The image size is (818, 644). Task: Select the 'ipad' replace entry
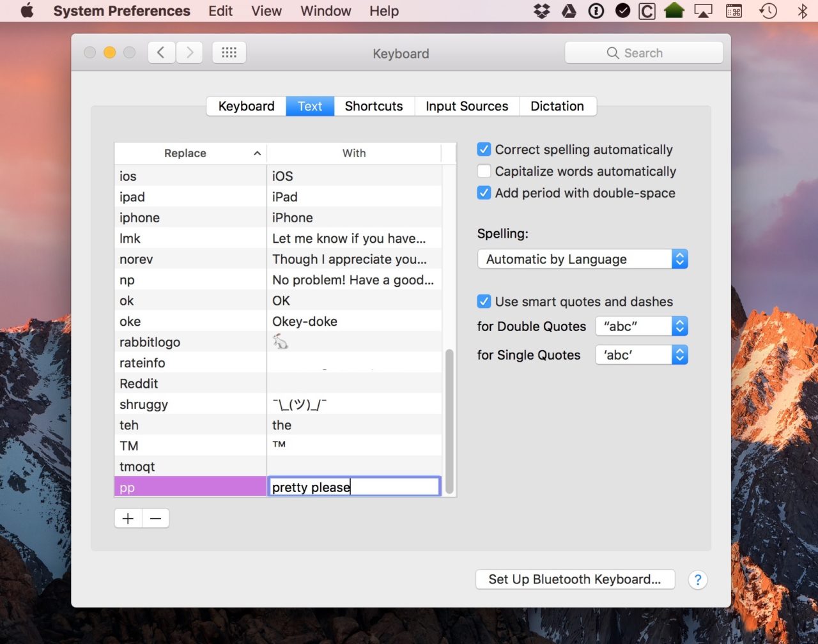click(x=132, y=197)
